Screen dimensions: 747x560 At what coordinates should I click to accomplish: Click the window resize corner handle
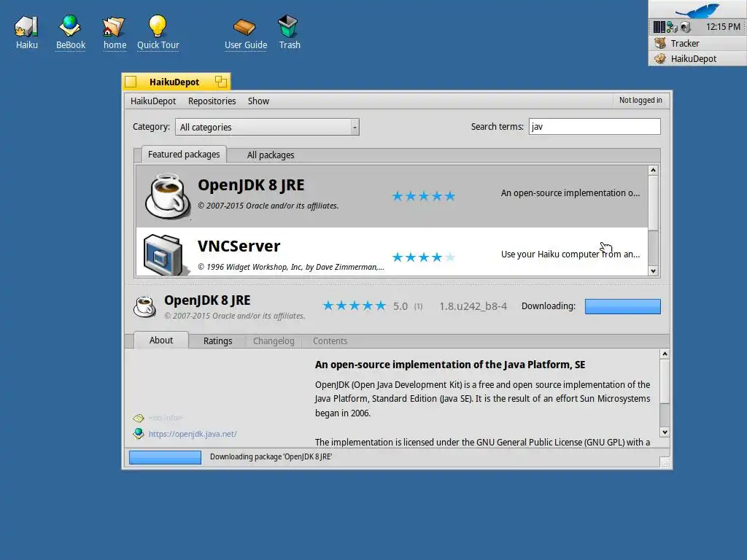tap(665, 462)
